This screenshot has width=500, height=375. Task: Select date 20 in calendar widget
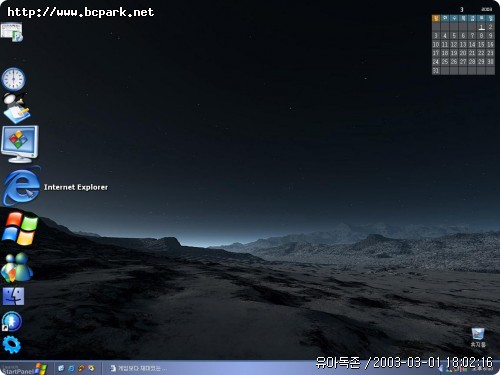pos(463,53)
